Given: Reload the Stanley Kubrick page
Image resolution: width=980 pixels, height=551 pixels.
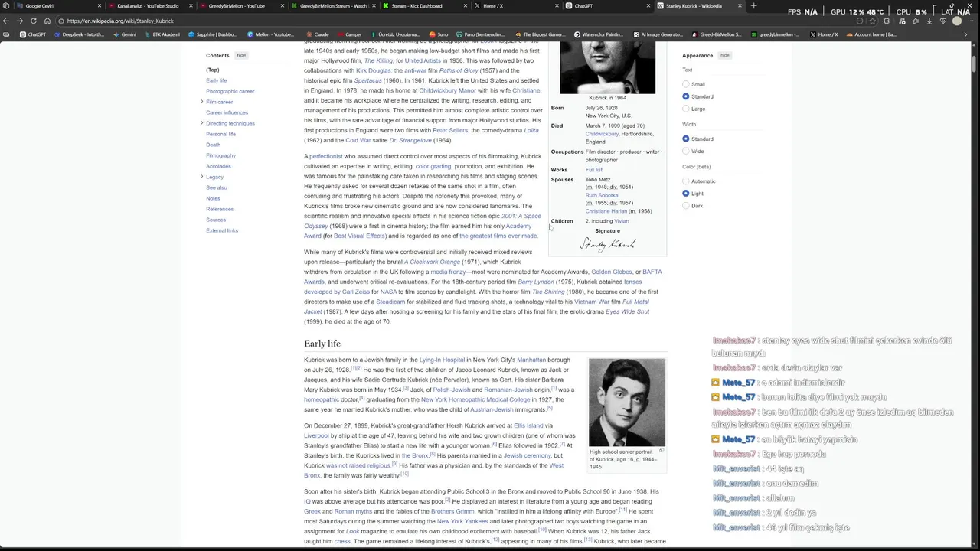Looking at the screenshot, I should (34, 21).
